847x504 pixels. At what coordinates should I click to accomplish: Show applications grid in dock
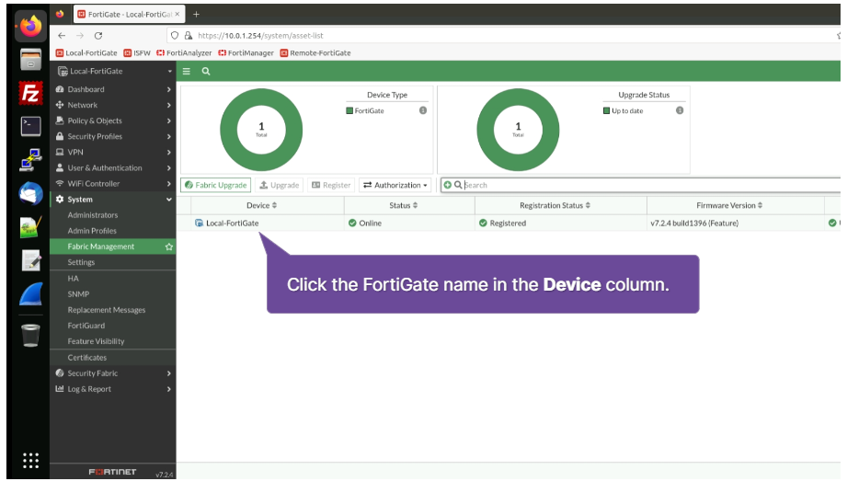point(30,460)
